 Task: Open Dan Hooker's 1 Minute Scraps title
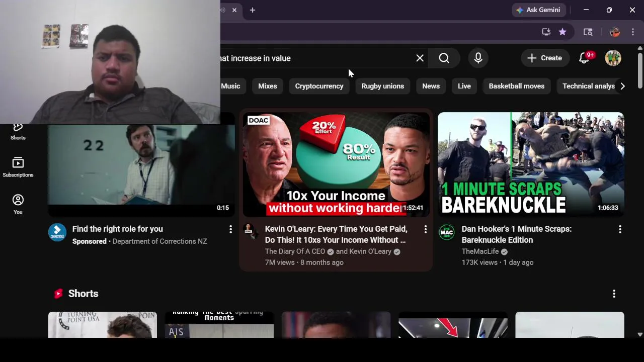click(x=516, y=234)
